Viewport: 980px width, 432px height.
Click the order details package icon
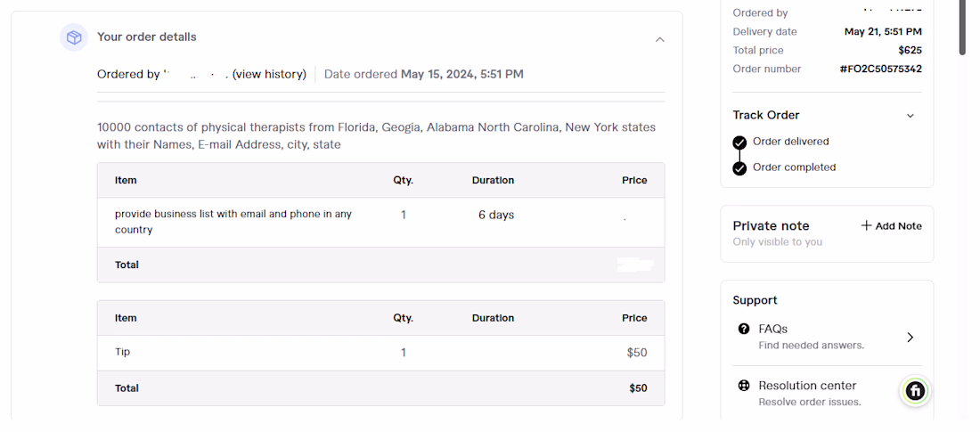tap(74, 37)
